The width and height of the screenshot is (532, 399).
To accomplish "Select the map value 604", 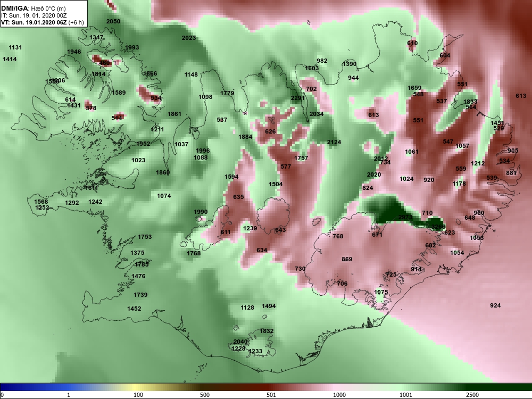I will (445, 55).
